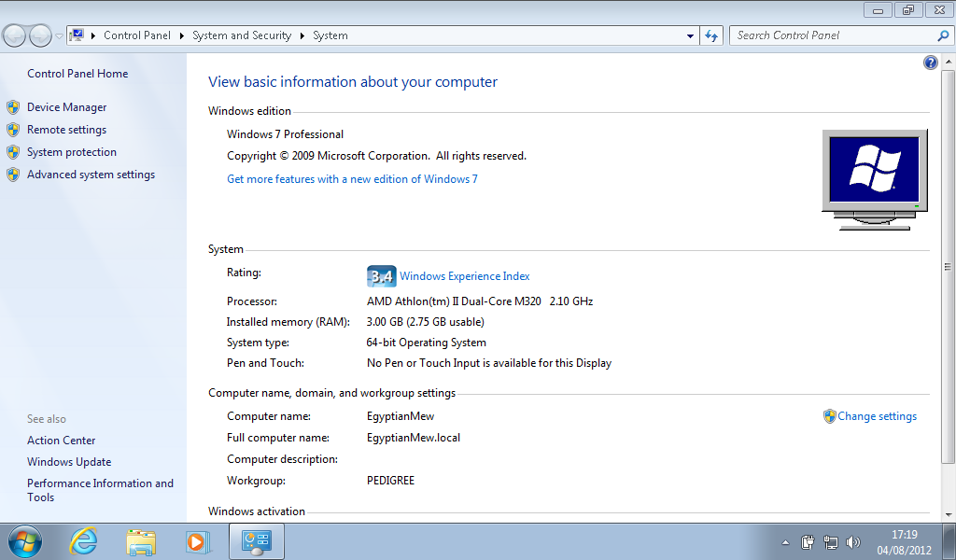Image resolution: width=956 pixels, height=560 pixels.
Task: Click the magnifier search icon
Action: click(x=943, y=36)
